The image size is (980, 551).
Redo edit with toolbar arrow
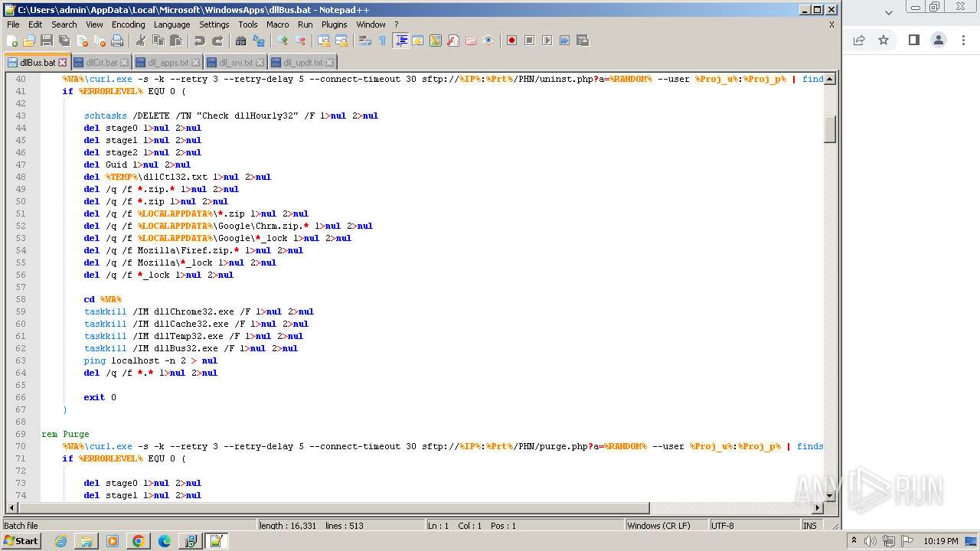click(x=217, y=41)
